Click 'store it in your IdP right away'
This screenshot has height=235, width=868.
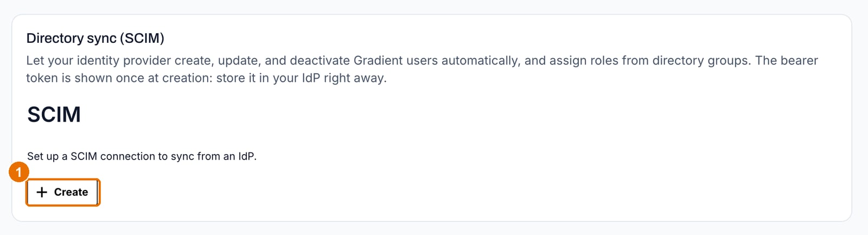tap(301, 78)
